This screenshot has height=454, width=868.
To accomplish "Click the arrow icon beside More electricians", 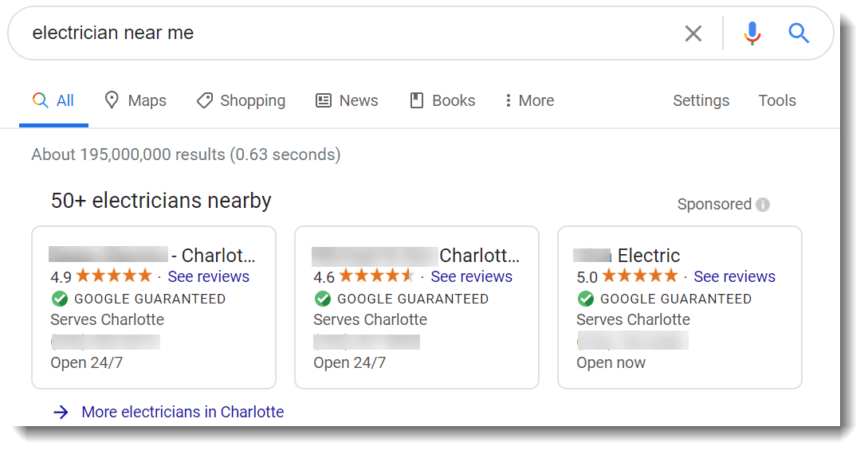I will 61,412.
